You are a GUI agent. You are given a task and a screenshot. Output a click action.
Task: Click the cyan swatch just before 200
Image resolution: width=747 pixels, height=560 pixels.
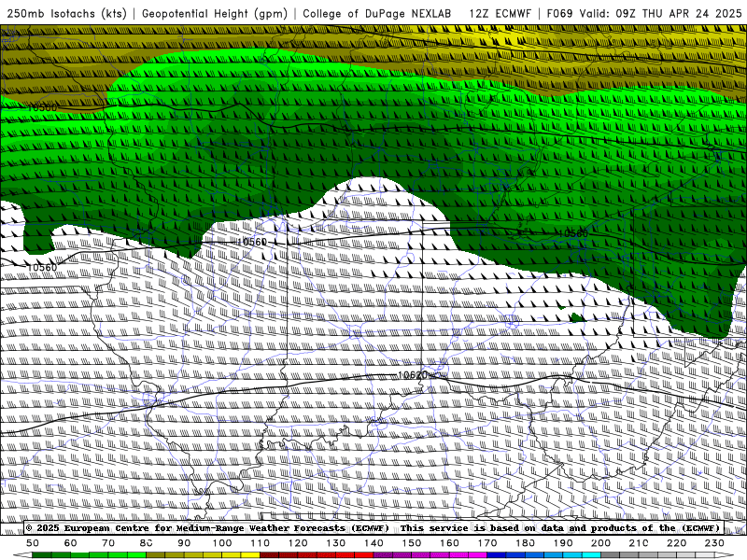click(591, 555)
